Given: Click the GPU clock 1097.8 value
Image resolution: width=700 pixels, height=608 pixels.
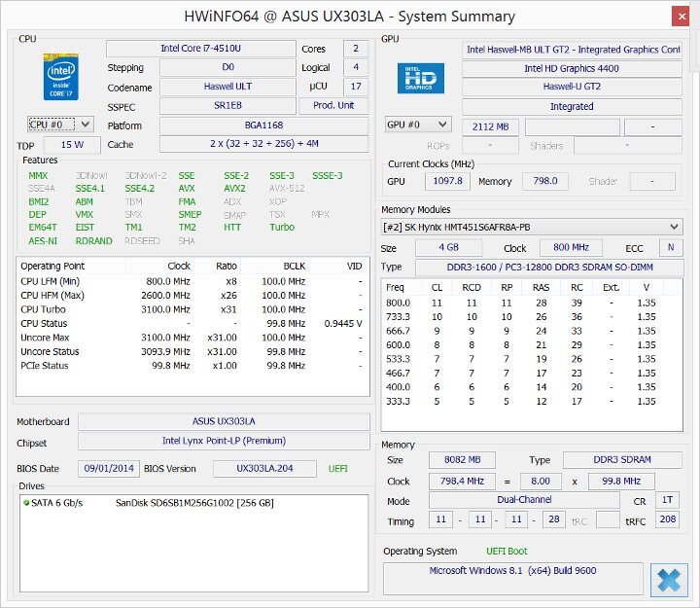Looking at the screenshot, I should [447, 181].
